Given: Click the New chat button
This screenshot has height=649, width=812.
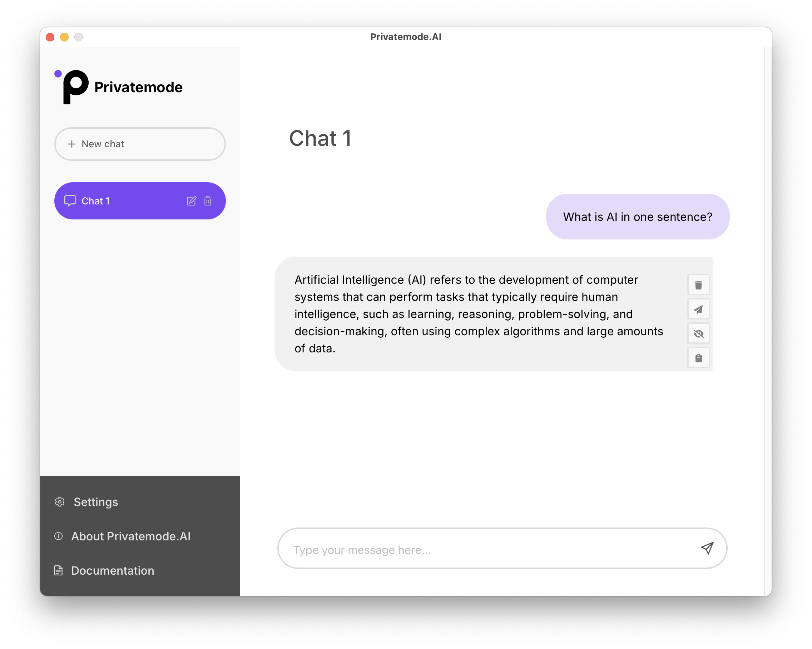Looking at the screenshot, I should (140, 144).
